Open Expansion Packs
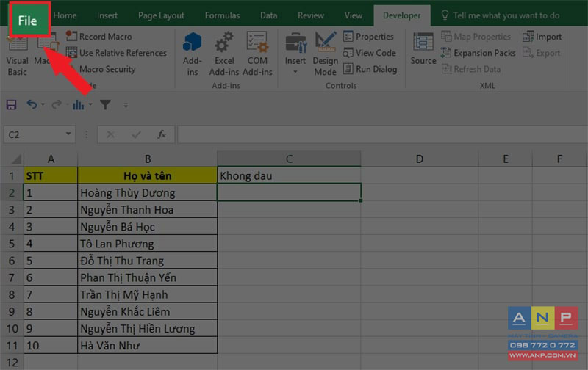The width and height of the screenshot is (588, 370). (478, 53)
